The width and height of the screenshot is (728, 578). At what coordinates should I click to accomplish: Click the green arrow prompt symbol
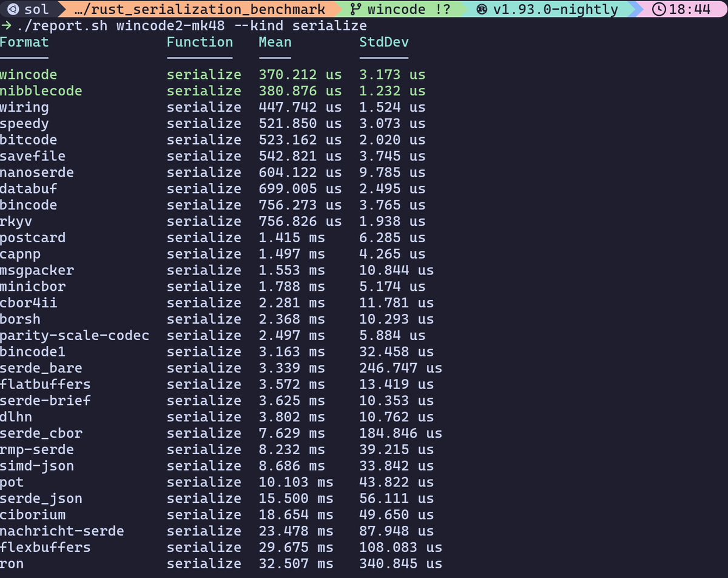click(x=8, y=25)
